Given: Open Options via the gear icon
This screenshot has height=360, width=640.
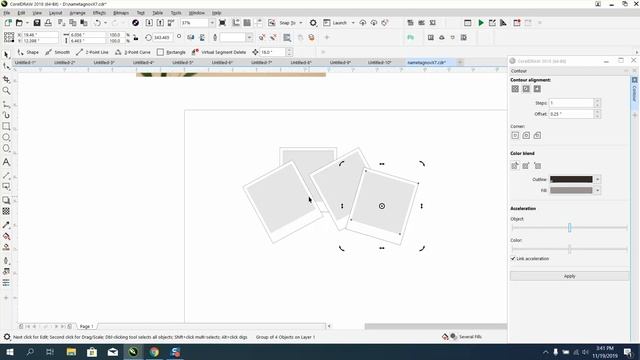Looking at the screenshot, I should click(313, 23).
